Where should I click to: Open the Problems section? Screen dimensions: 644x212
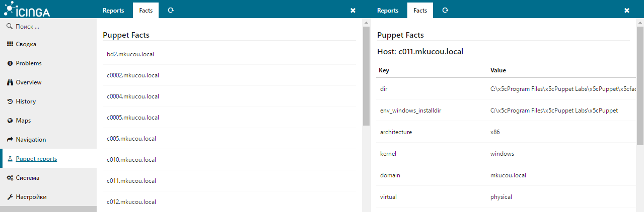[28, 63]
